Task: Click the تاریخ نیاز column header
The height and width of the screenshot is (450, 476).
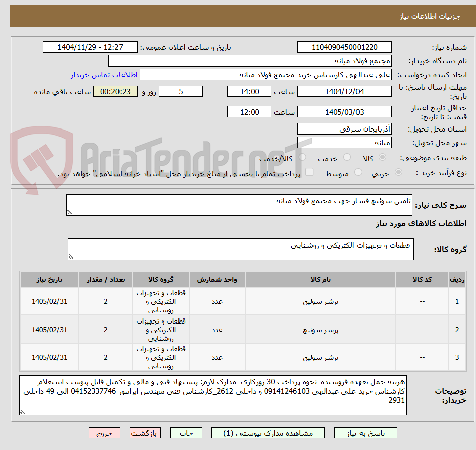Action: (x=49, y=280)
